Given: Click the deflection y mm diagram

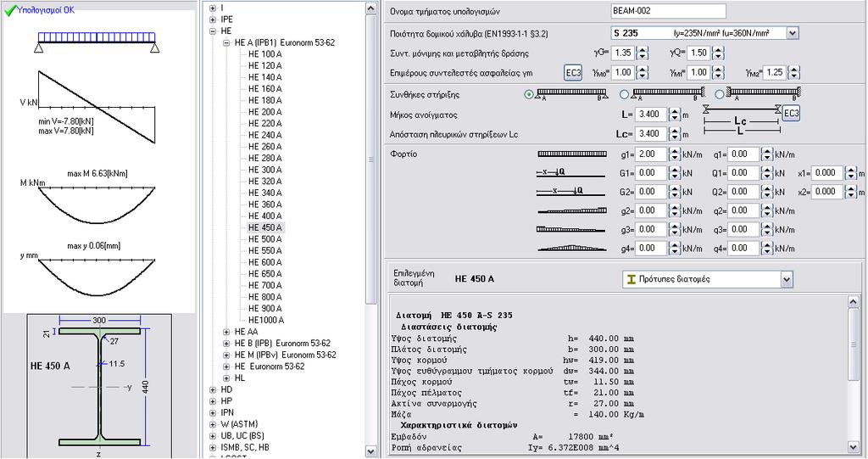Looking at the screenshot, I should click(x=97, y=277).
